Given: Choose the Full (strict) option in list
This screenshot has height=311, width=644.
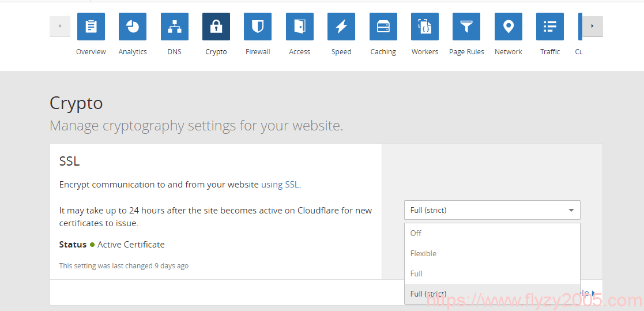Looking at the screenshot, I should point(492,294).
